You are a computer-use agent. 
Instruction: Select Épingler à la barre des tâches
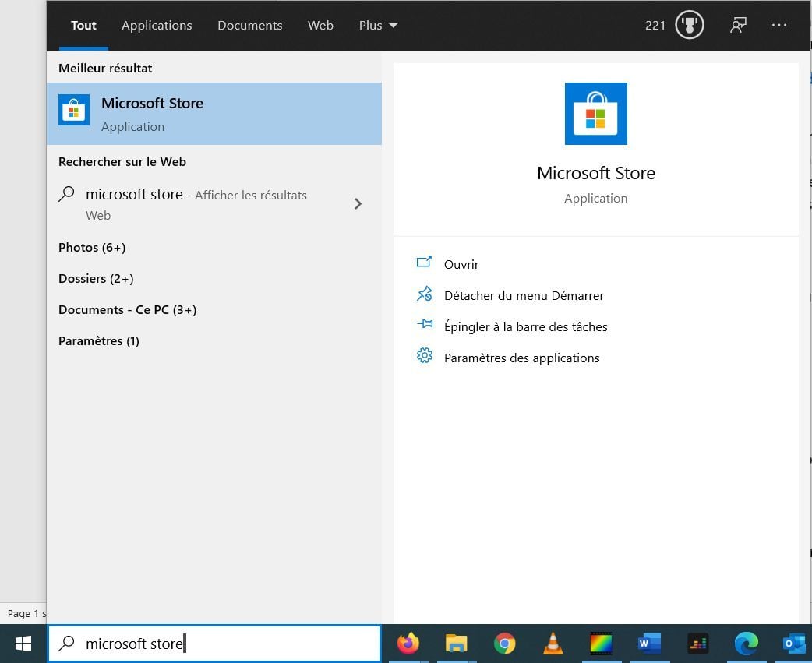(525, 327)
